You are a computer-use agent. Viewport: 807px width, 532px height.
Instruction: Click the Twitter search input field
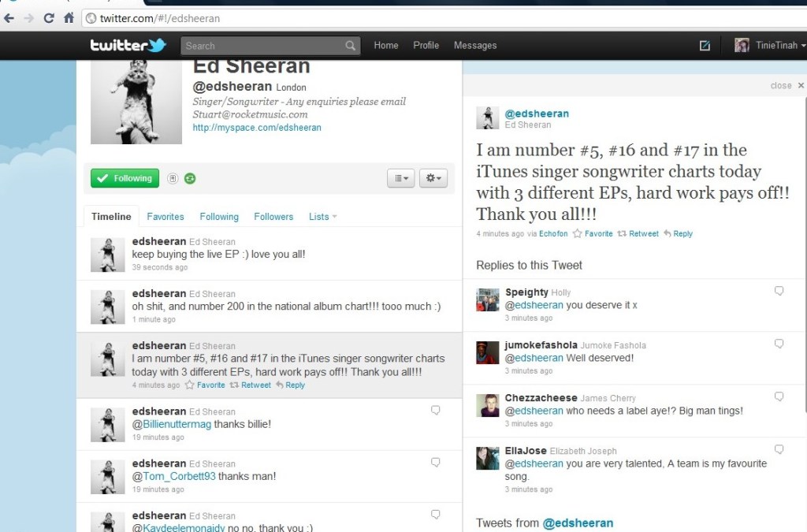(262, 46)
